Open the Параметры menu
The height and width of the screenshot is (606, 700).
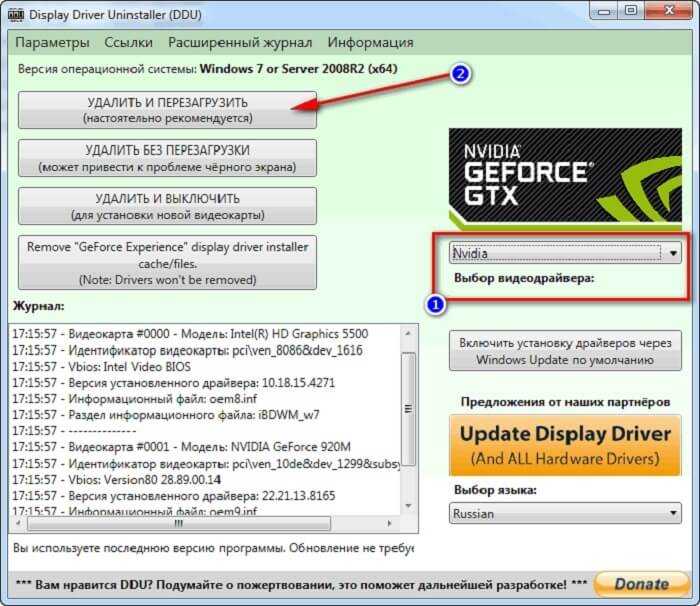pyautogui.click(x=52, y=42)
